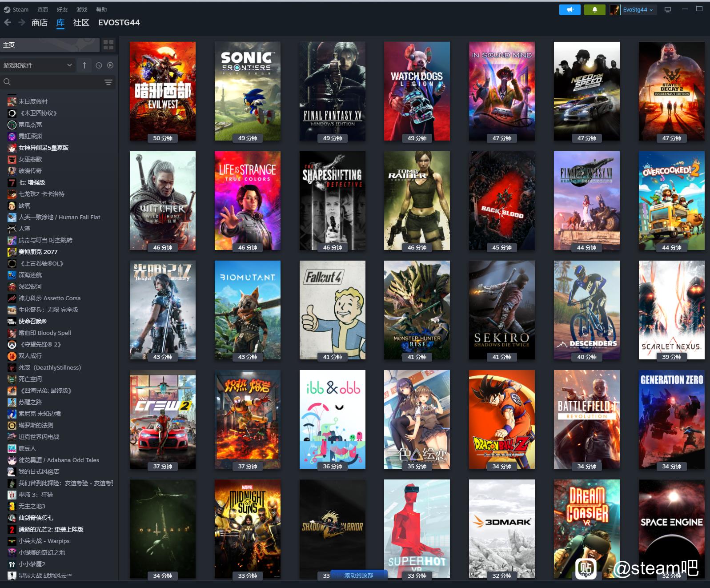Open the advanced filter settings icon
The width and height of the screenshot is (710, 588).
tap(108, 82)
